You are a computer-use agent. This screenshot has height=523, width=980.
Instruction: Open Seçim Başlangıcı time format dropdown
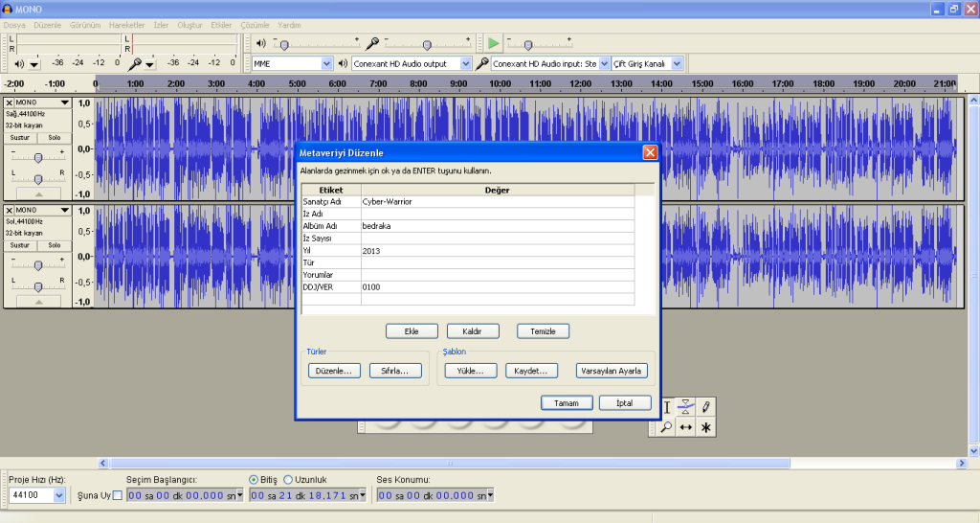[x=240, y=495]
